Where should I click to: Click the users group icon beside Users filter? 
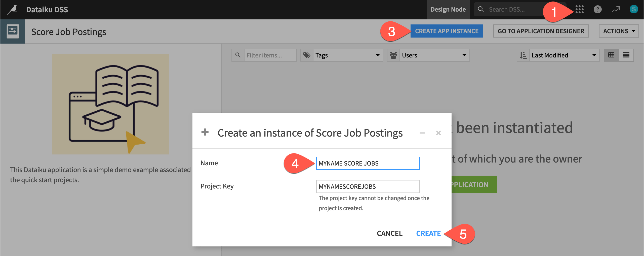point(394,55)
